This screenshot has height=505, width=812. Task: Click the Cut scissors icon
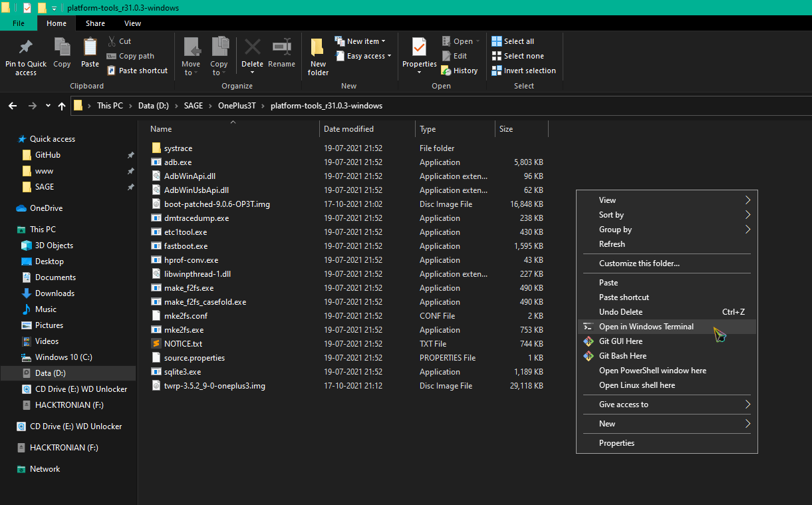click(111, 41)
